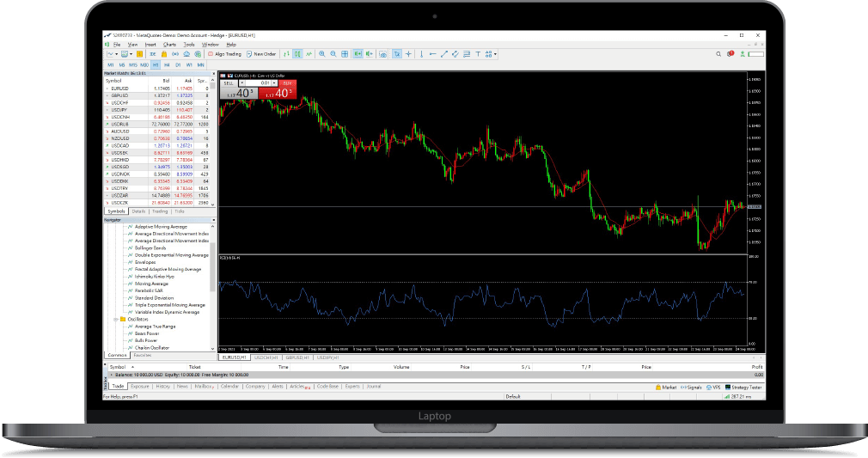Click the New Order button
868x458 pixels.
[x=260, y=54]
